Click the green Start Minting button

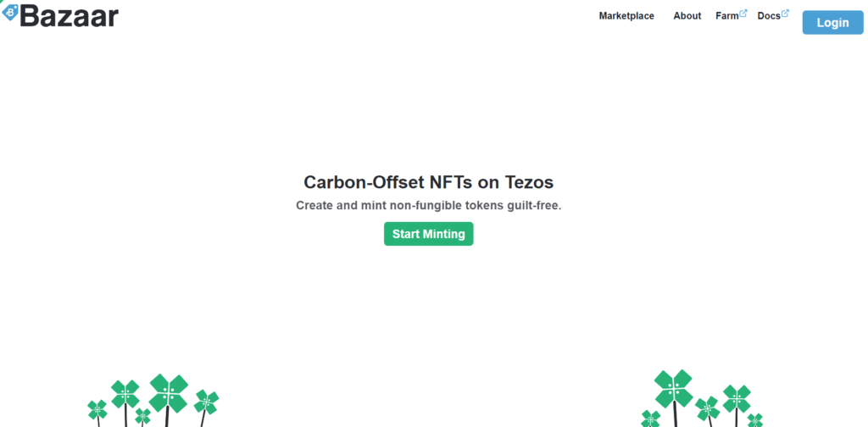click(x=428, y=234)
